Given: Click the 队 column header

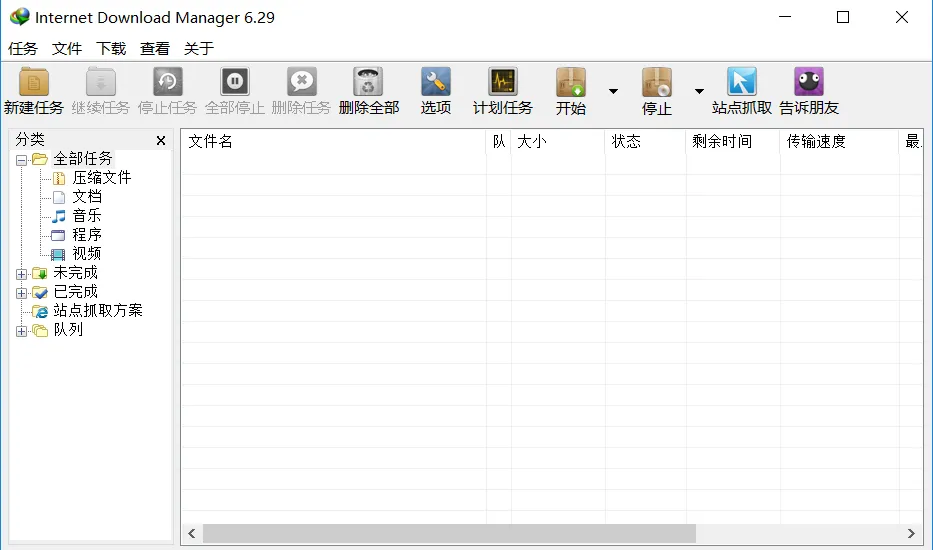Looking at the screenshot, I should [x=499, y=142].
